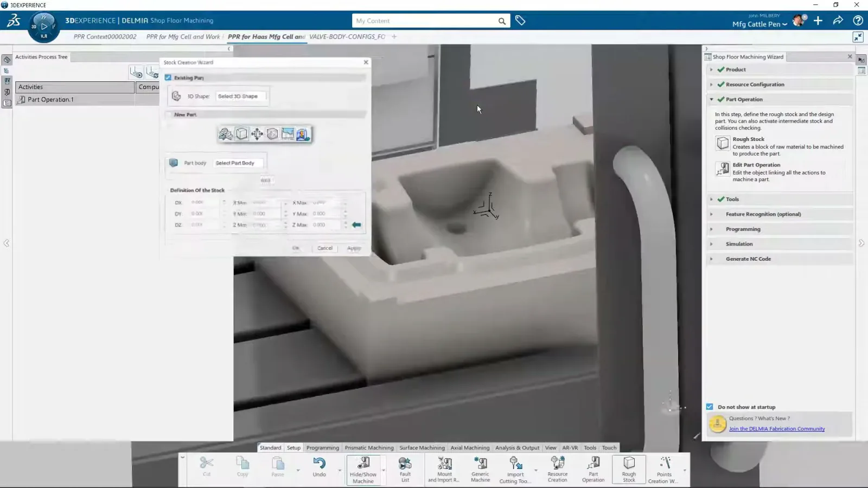Click the tag icon beside search bar
The image size is (868, 488).
[x=520, y=21]
